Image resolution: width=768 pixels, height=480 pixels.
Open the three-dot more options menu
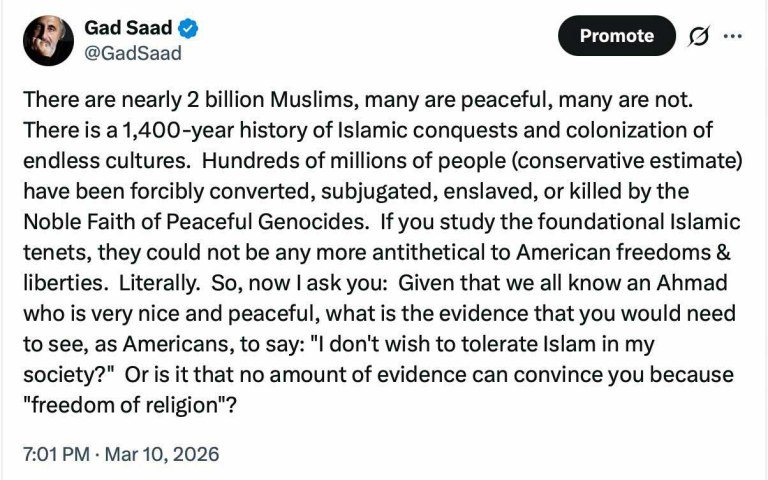[x=733, y=36]
